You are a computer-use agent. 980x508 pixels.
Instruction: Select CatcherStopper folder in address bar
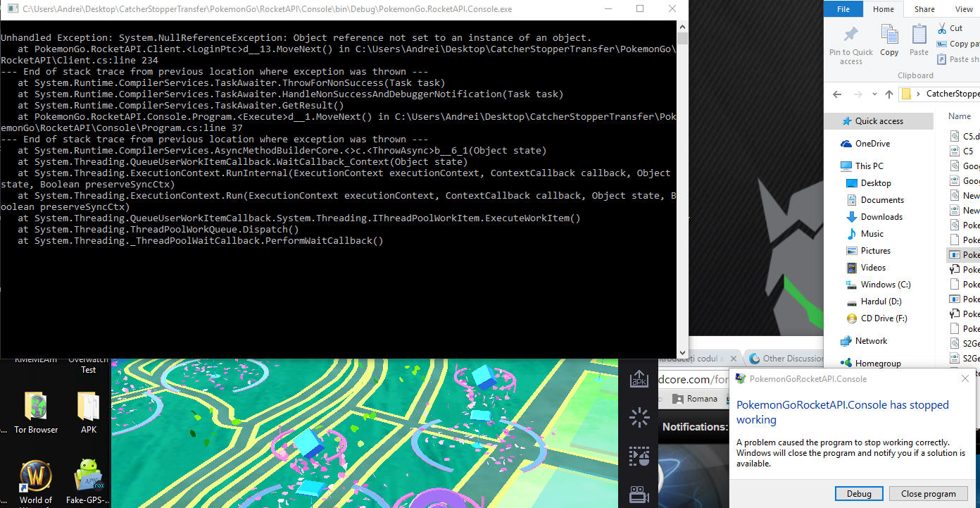(x=953, y=94)
